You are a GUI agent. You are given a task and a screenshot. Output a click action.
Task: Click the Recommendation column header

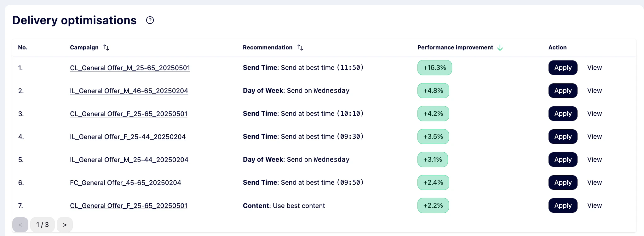(267, 47)
